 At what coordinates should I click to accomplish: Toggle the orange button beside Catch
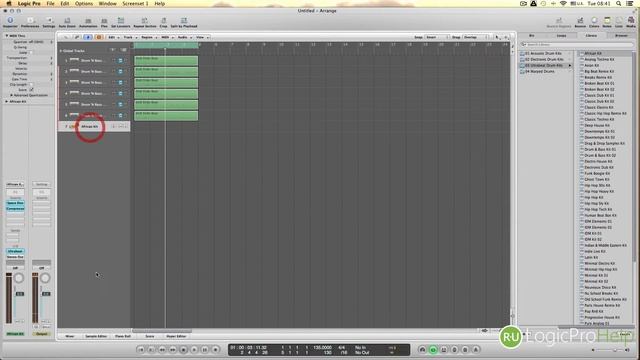(98, 37)
